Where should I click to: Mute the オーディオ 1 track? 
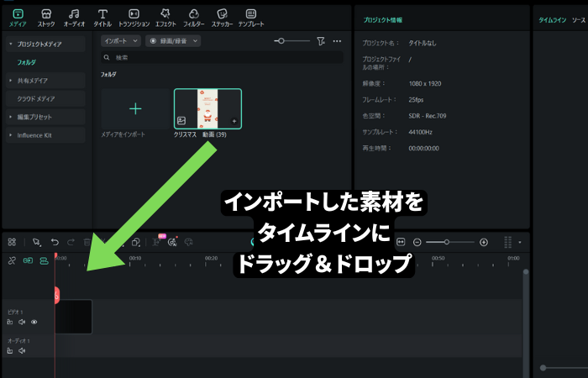(22, 350)
